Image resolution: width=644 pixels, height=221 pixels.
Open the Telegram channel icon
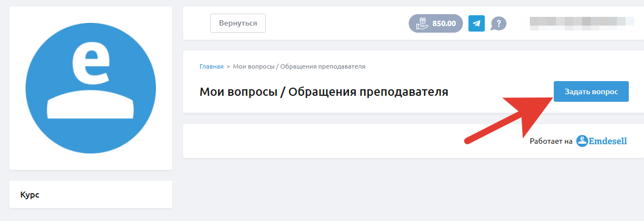point(477,23)
